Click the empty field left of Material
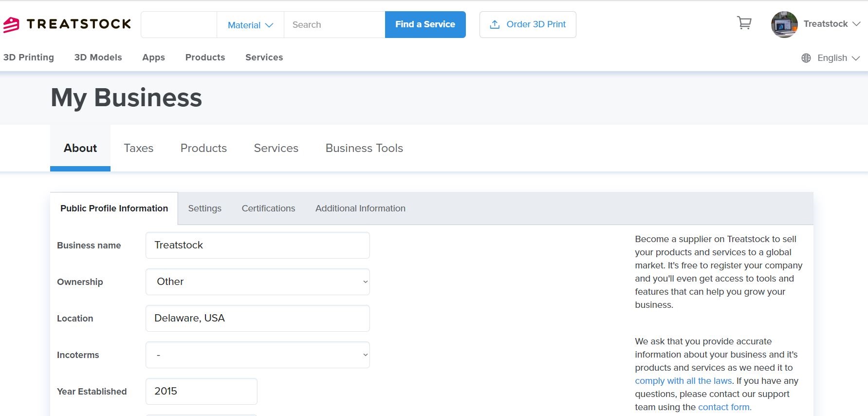Image resolution: width=868 pixels, height=416 pixels. tap(179, 25)
